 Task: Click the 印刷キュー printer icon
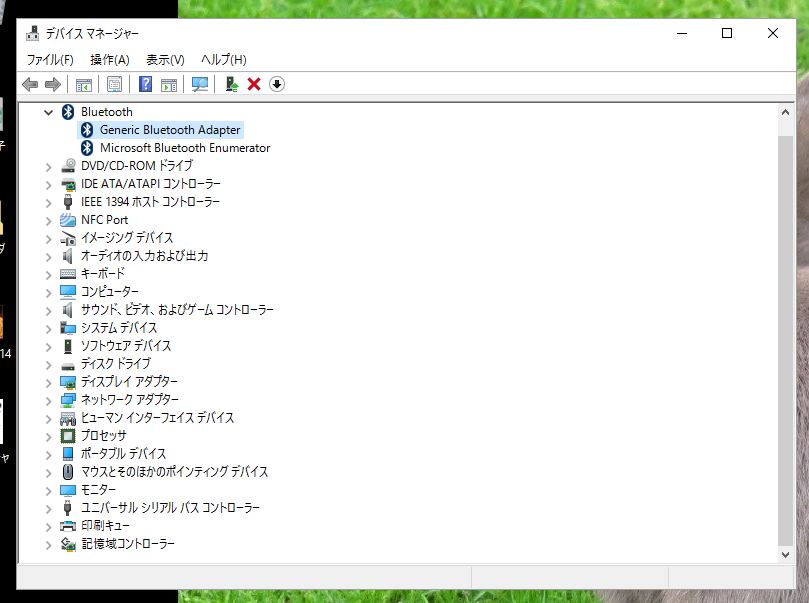[68, 526]
